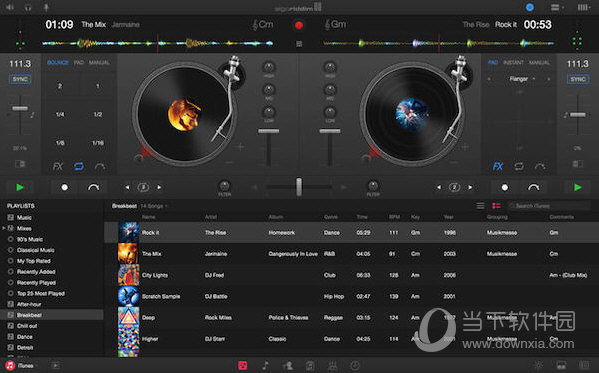Decrease loop length on left deck
Screen dimensions: 599x373
pyautogui.click(x=127, y=187)
